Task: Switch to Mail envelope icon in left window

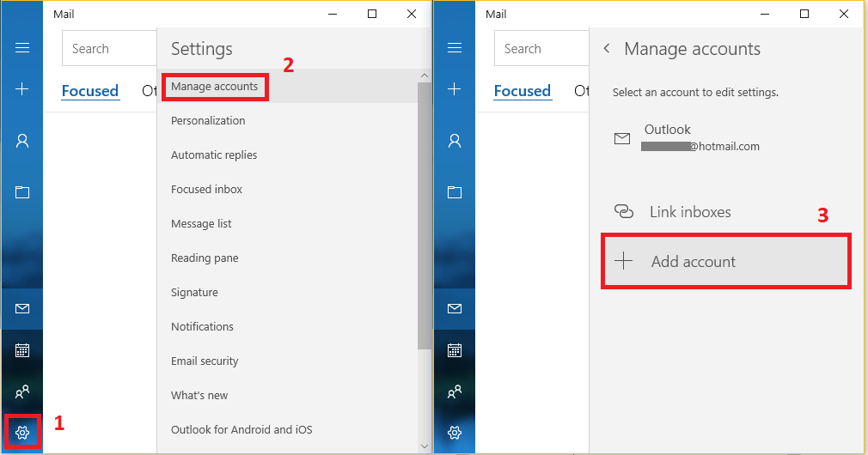Action: click(22, 308)
